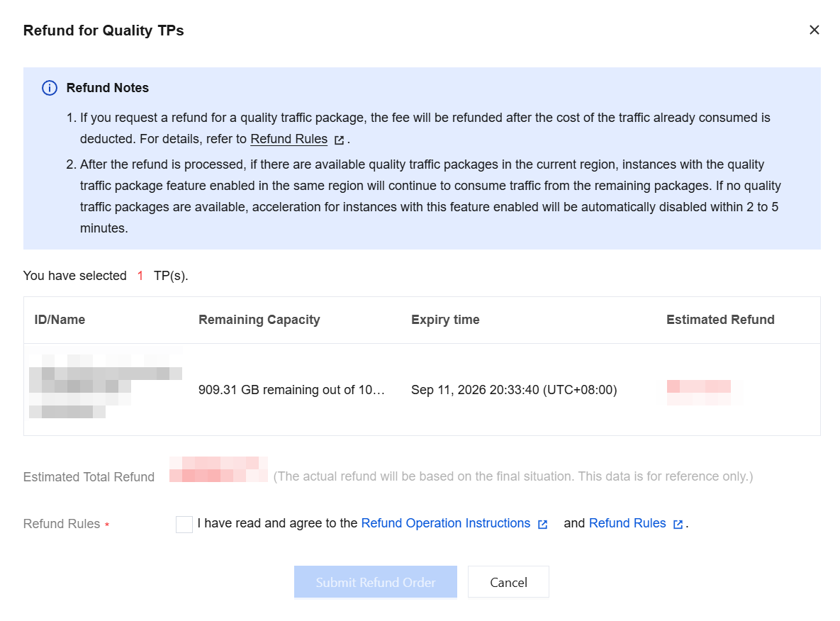This screenshot has height=621, width=840.
Task: Submit the refund order
Action: (375, 582)
